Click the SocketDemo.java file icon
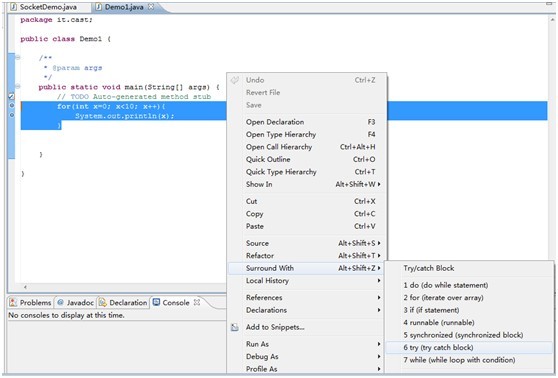558x378 pixels. pyautogui.click(x=14, y=7)
